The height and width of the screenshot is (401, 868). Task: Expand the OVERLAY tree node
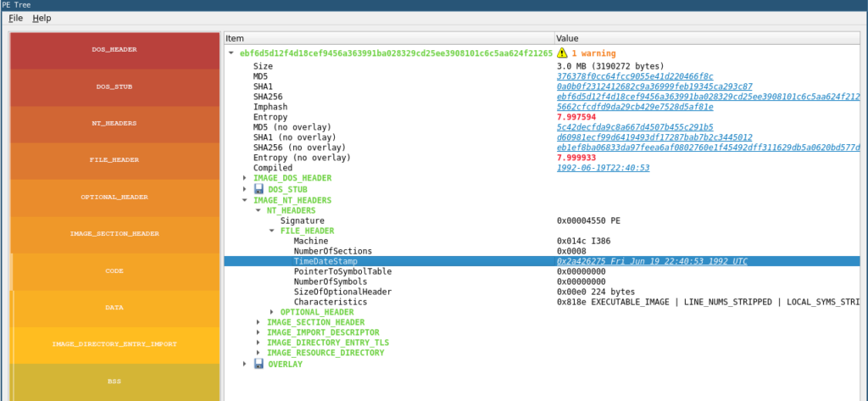(245, 364)
